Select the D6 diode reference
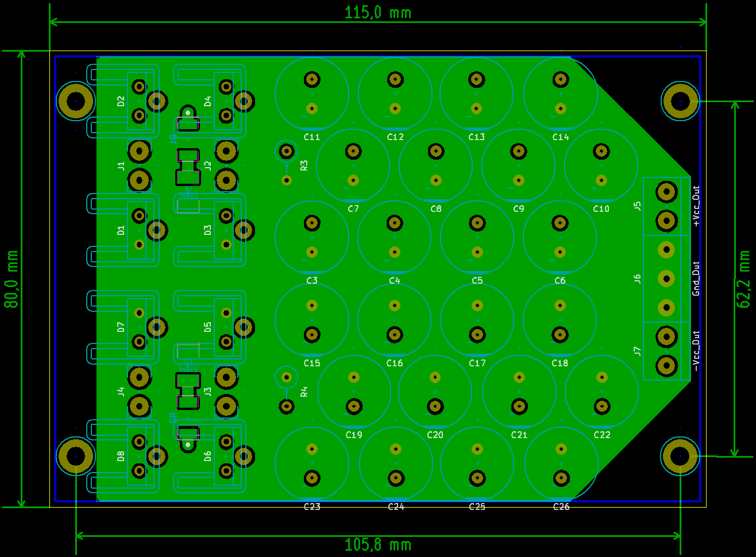The image size is (756, 557). coord(208,456)
